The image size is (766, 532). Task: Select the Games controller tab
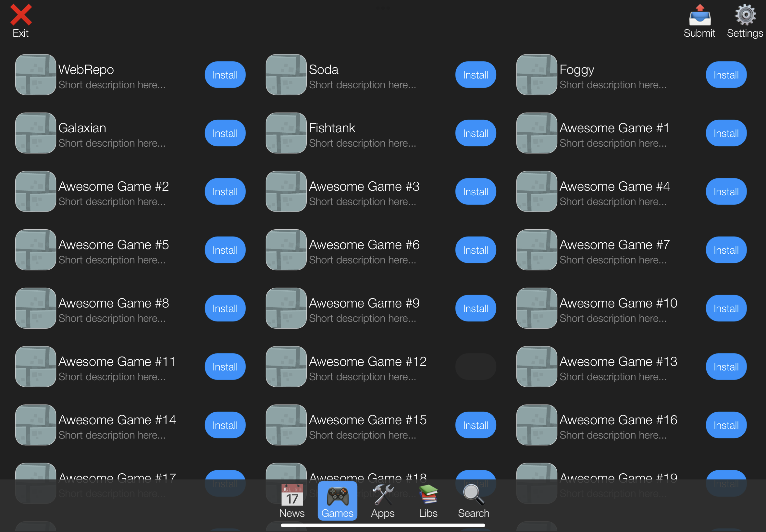click(x=337, y=501)
